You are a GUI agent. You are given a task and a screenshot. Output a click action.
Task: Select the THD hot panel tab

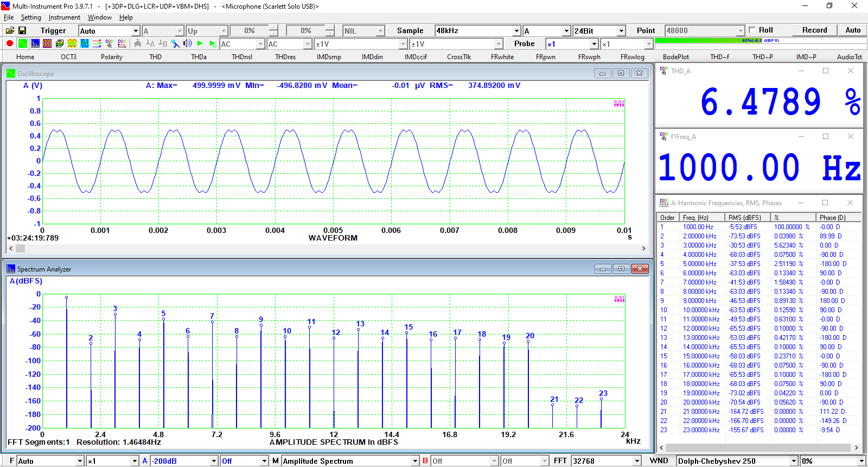point(156,57)
